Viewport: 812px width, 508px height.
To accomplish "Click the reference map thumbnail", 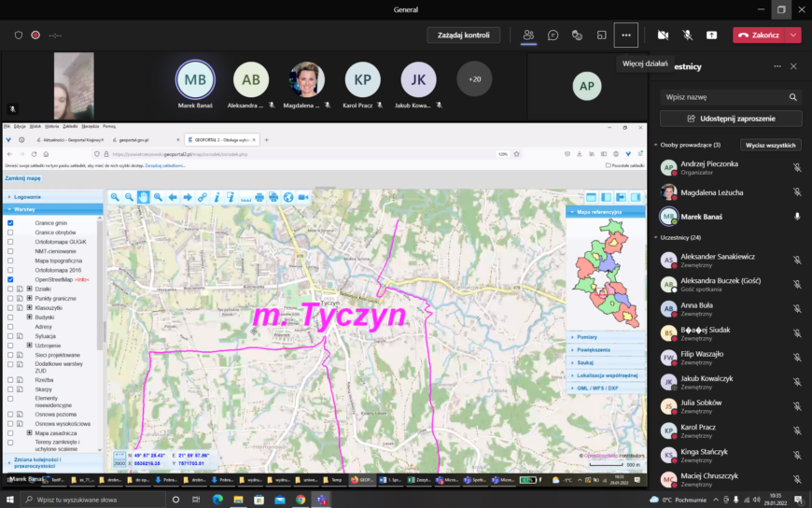I will point(606,274).
